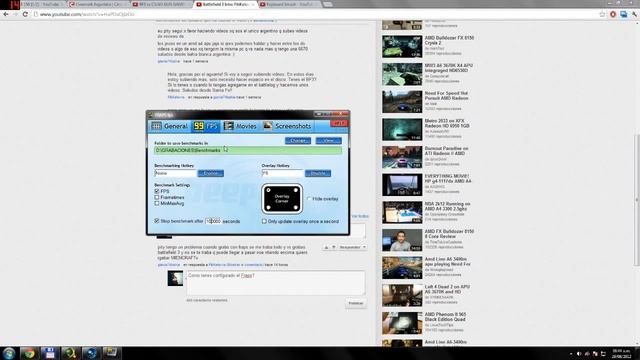
Task: Click the green benchmarks folder path field
Action: point(248,150)
